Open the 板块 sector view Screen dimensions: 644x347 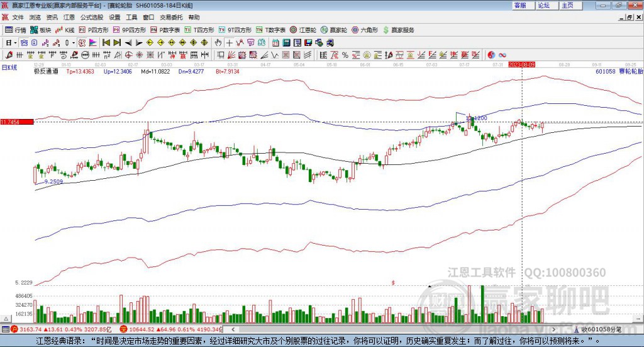(41, 30)
